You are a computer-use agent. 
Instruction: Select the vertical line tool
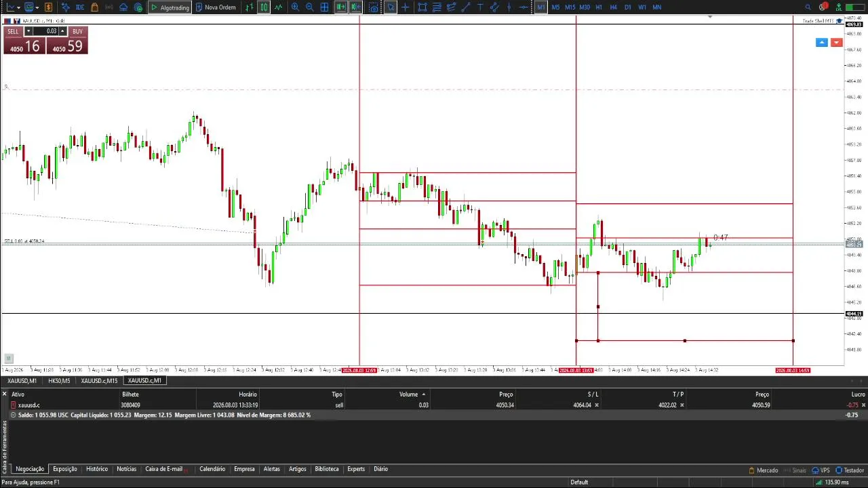click(x=509, y=7)
